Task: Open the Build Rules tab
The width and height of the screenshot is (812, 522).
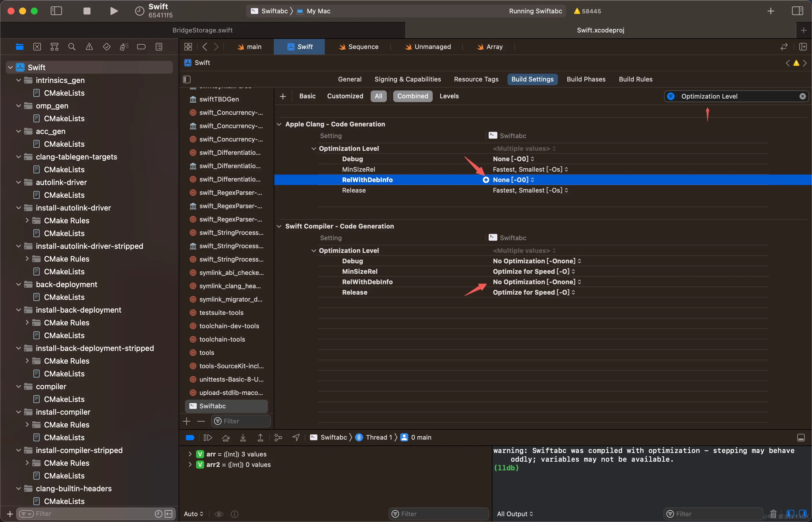Action: (x=635, y=79)
